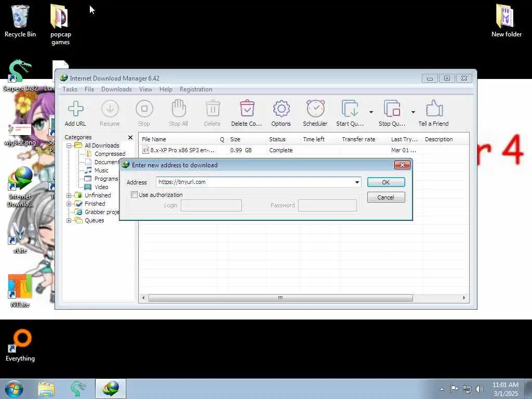Click horizontal scrollbar in download list
Image resolution: width=532 pixels, height=399 pixels.
(x=281, y=298)
